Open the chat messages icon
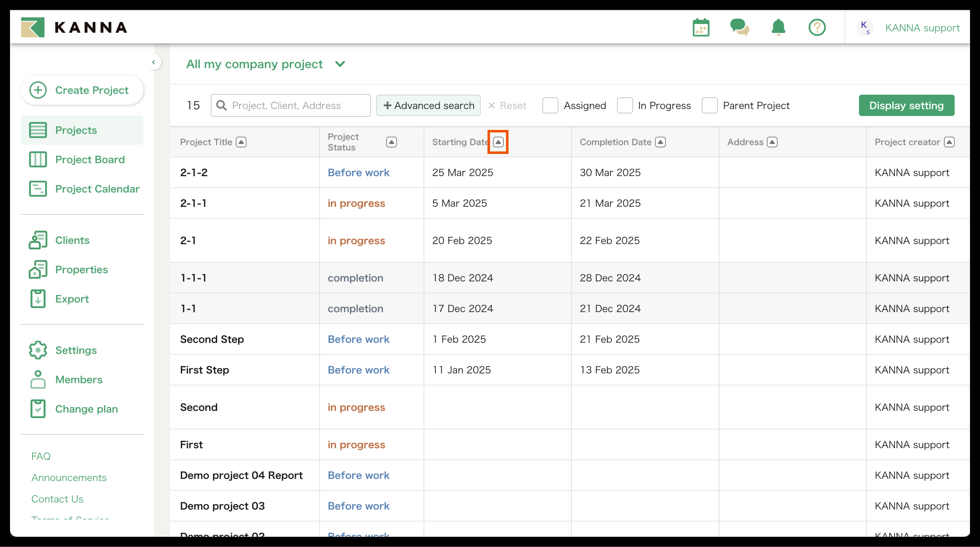The height and width of the screenshot is (547, 980). [739, 27]
